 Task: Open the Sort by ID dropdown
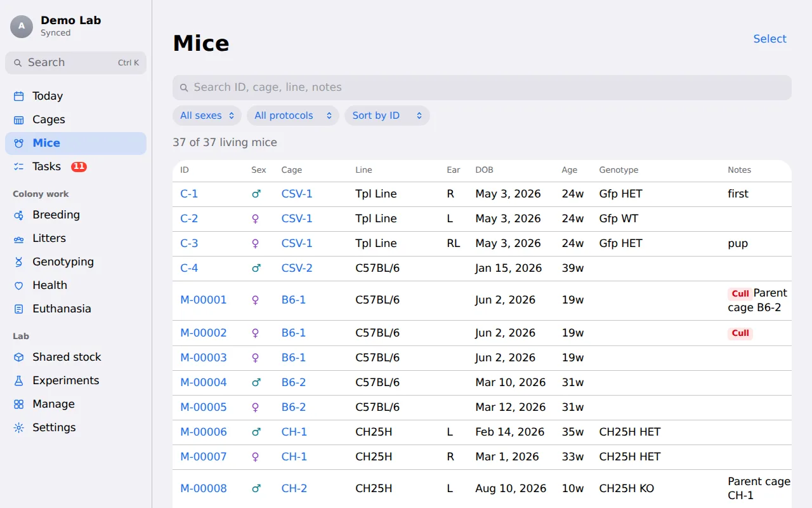[387, 116]
